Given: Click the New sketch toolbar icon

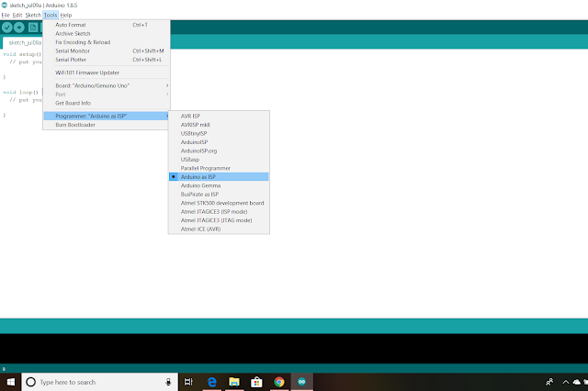Looking at the screenshot, I should 33,28.
